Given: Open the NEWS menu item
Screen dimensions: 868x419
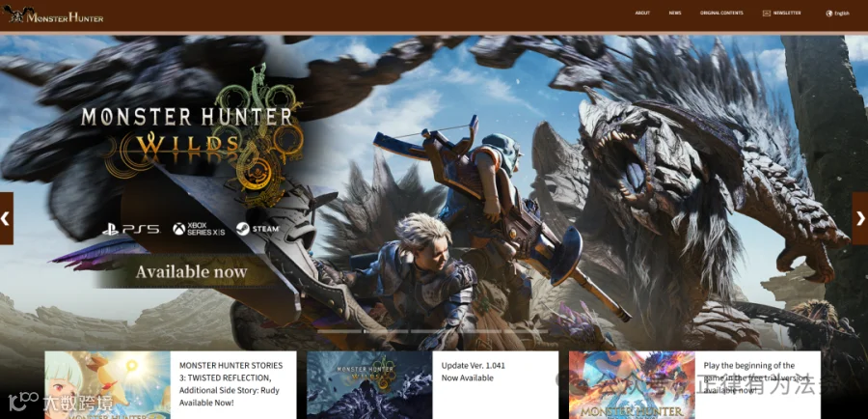Looking at the screenshot, I should 675,13.
